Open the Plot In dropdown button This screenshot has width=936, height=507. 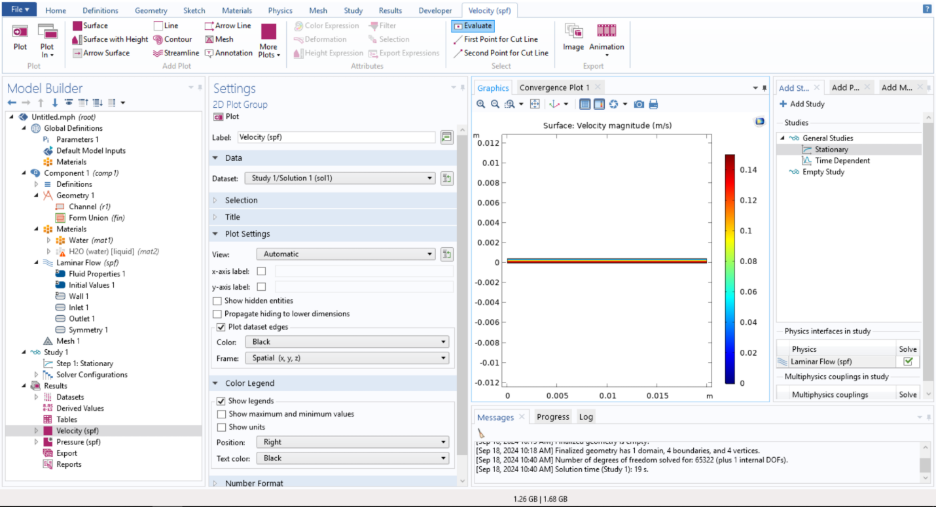pos(47,42)
